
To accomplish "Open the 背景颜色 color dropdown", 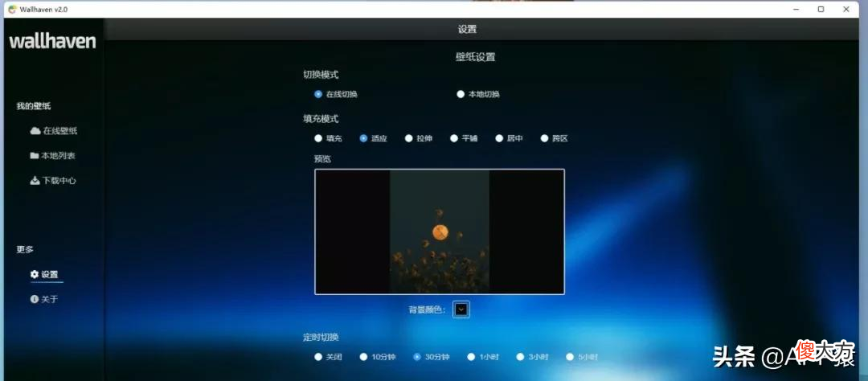I will coord(461,309).
